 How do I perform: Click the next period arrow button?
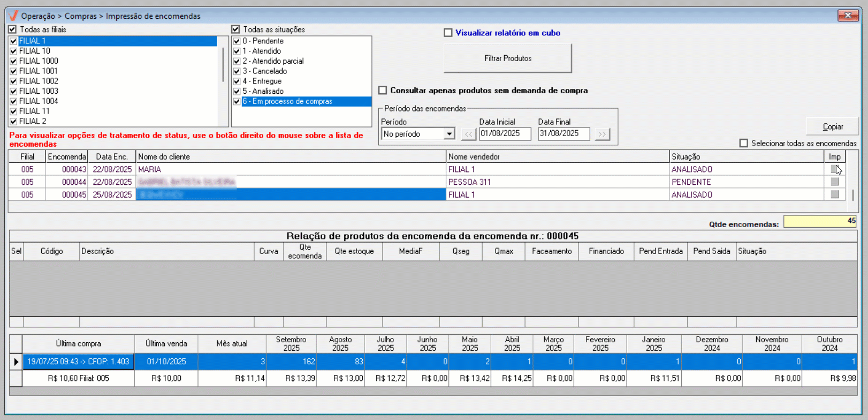click(x=602, y=134)
